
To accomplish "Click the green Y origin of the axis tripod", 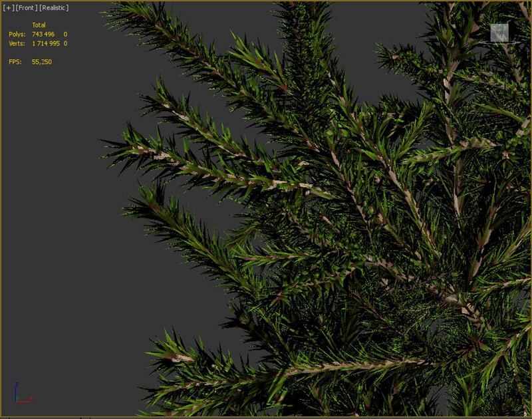I will [17, 400].
